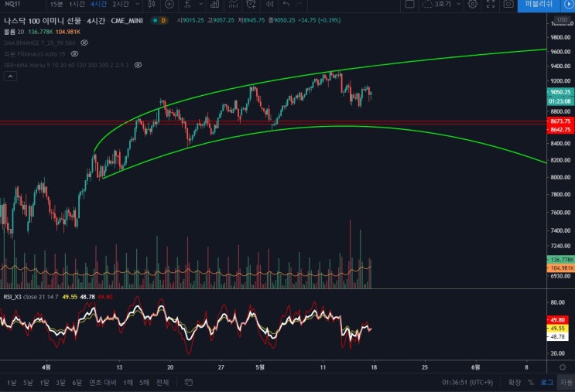Viewport: 575px width, 392px height.
Task: Set date range to 전체
Action: pos(163,383)
